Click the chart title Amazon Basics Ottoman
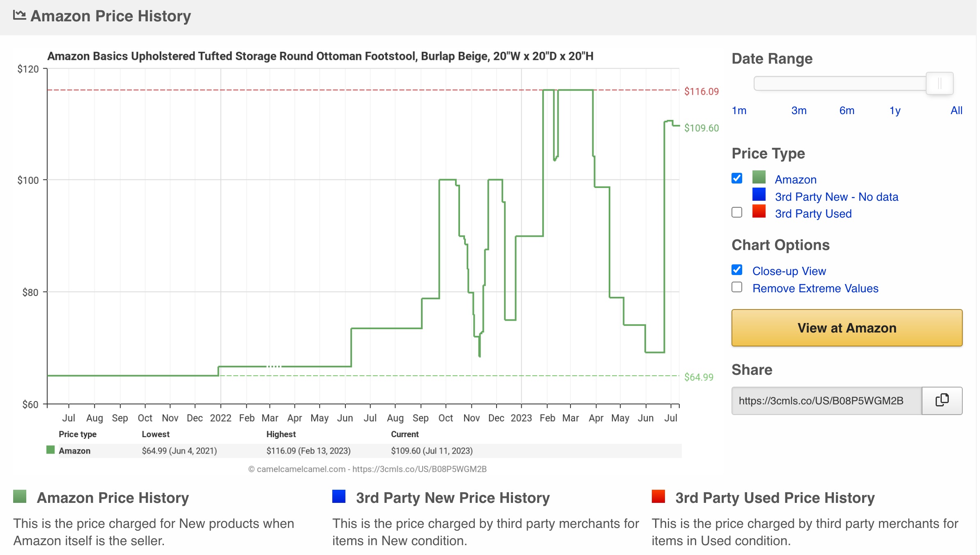980x555 pixels. 320,56
